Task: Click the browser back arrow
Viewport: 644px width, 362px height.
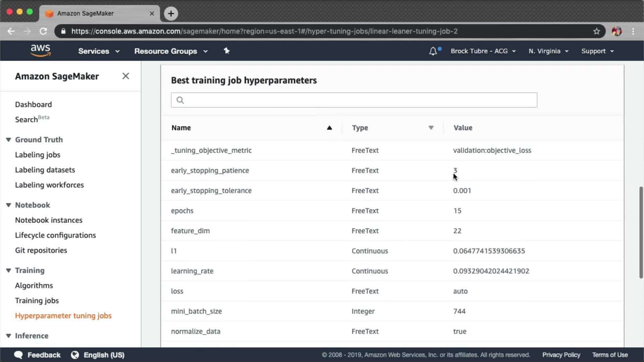Action: pos(11,31)
